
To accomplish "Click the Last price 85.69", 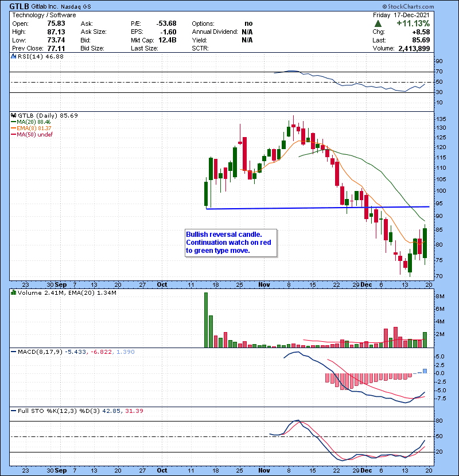I will click(421, 40).
